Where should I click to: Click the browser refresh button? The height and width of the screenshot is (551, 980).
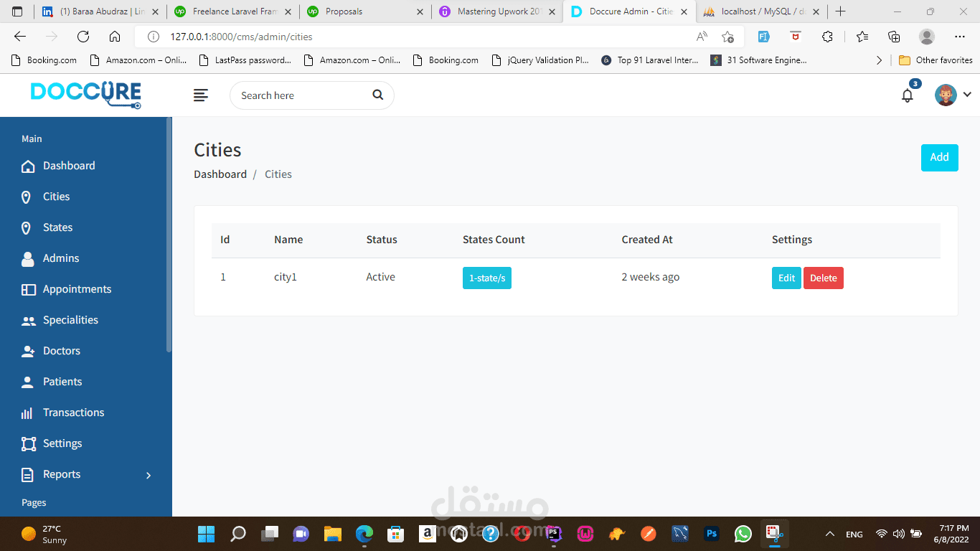click(83, 37)
